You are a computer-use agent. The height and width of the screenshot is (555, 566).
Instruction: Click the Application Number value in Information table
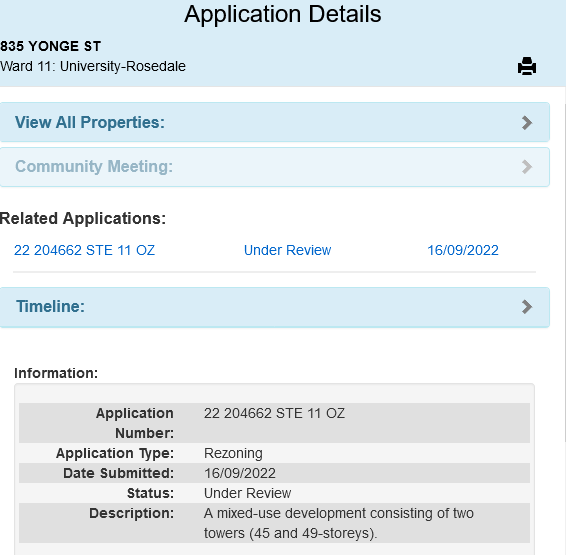point(274,413)
